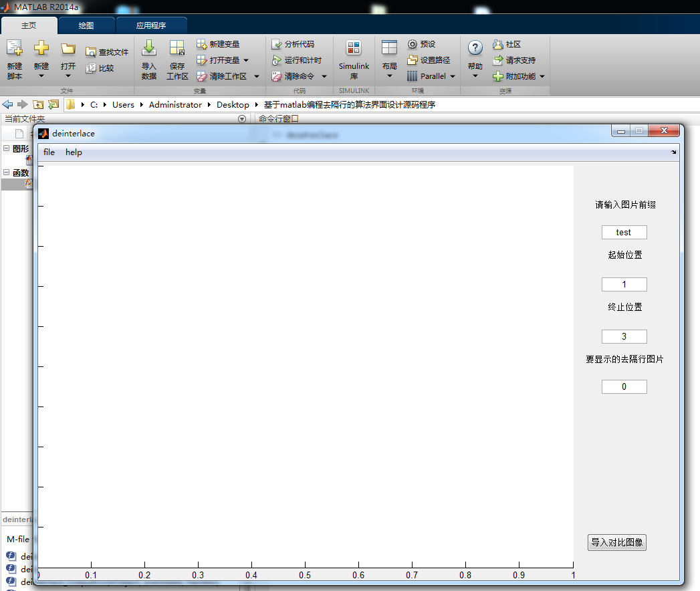Switch to the Home (主页) tab

coord(29,25)
